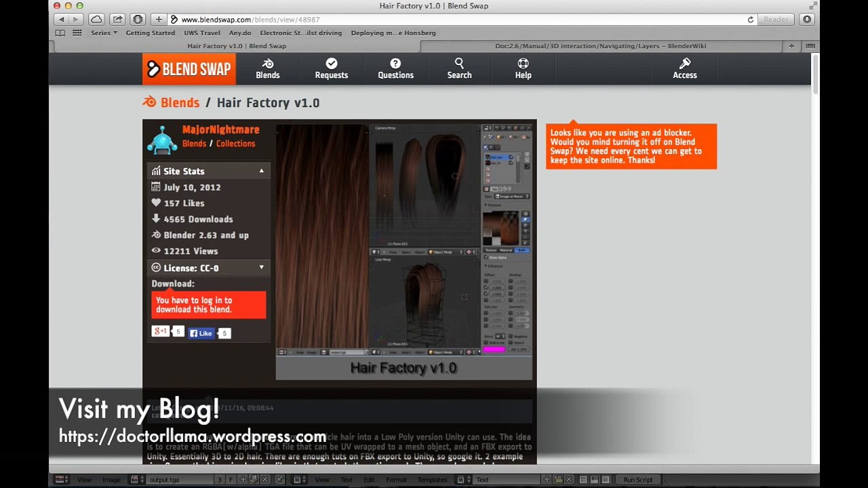Click the Run Script button in Blender

pyautogui.click(x=638, y=479)
